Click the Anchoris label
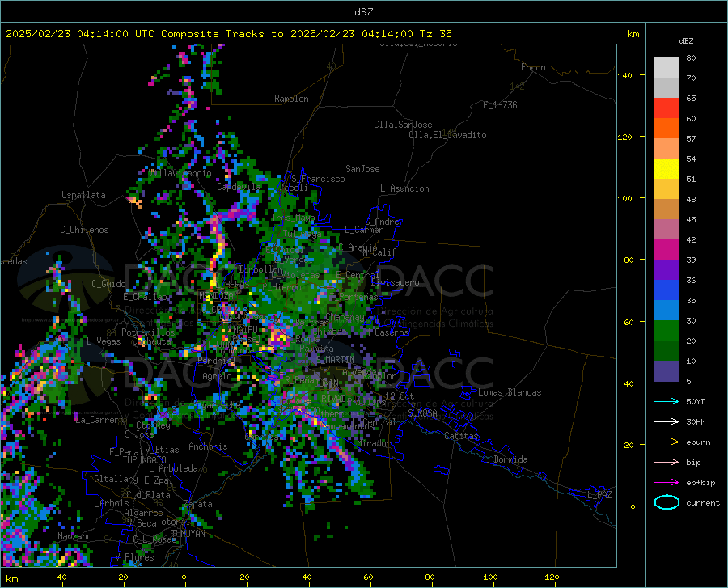 [x=208, y=446]
